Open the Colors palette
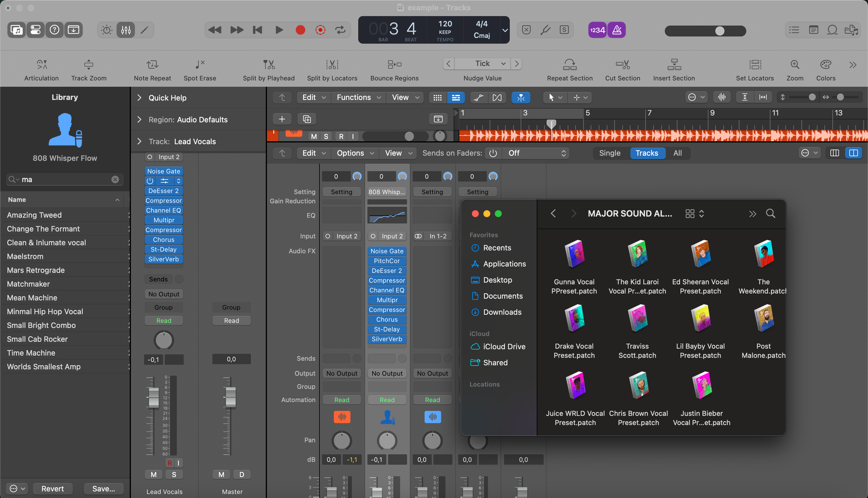 coord(825,65)
